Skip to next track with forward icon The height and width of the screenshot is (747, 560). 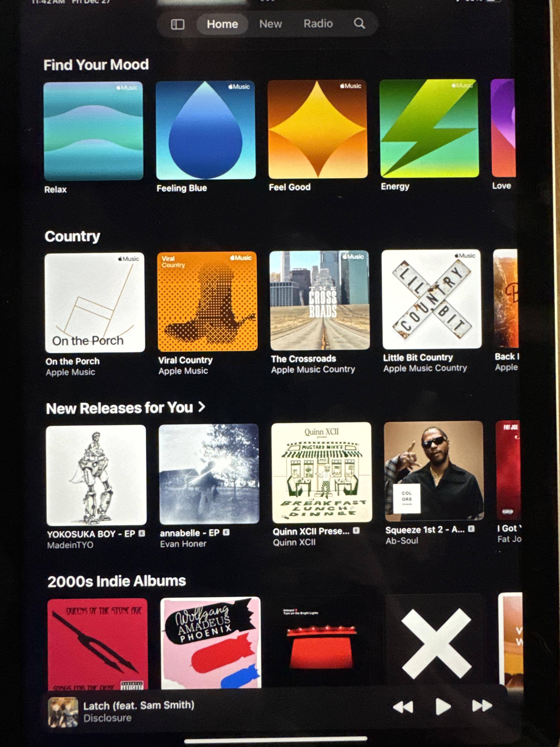pos(482,706)
